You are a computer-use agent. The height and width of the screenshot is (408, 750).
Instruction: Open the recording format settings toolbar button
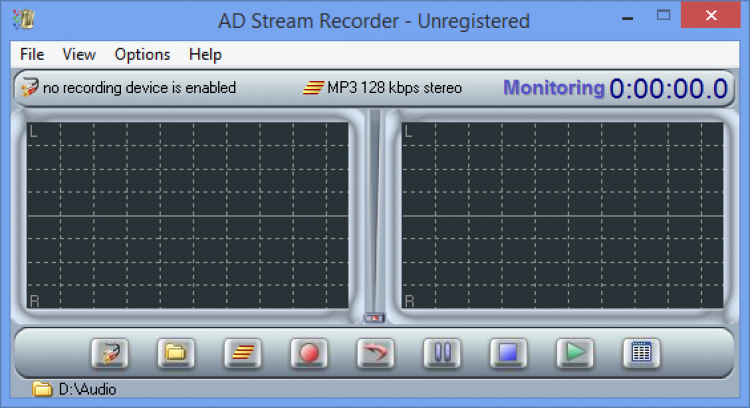tap(243, 353)
